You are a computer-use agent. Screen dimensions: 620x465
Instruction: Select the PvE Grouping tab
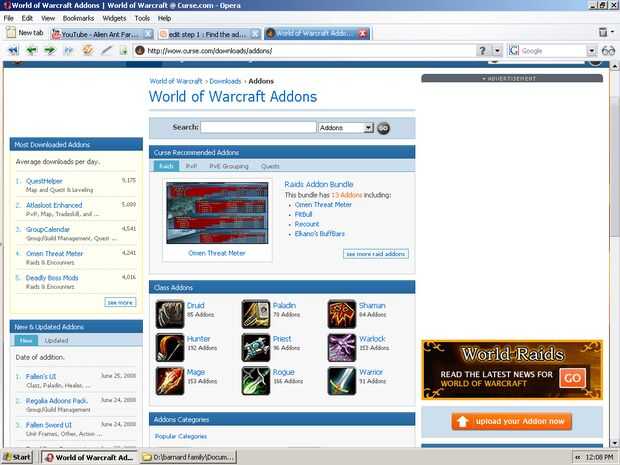pyautogui.click(x=229, y=166)
